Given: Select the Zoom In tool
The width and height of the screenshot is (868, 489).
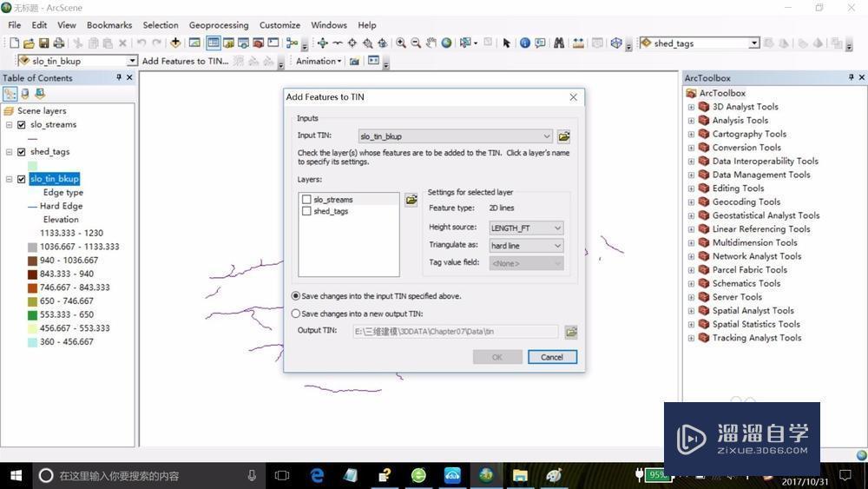Looking at the screenshot, I should pos(401,43).
